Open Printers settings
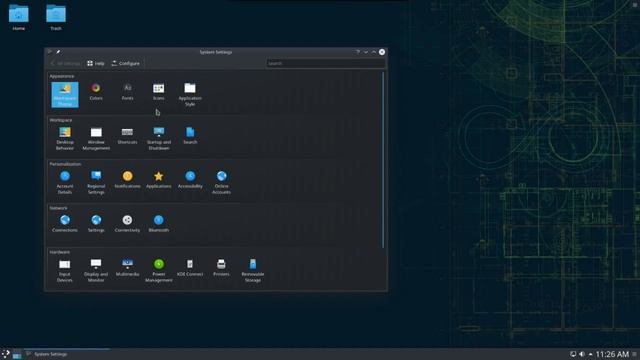 coord(221,268)
